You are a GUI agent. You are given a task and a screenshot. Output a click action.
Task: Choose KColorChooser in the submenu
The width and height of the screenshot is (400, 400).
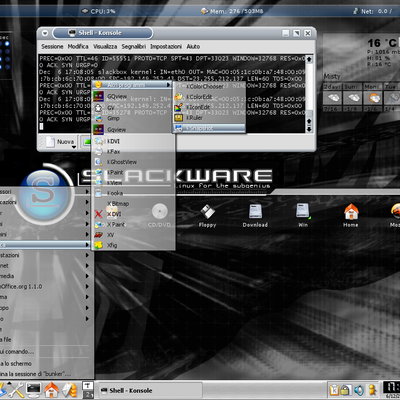pyautogui.click(x=209, y=86)
